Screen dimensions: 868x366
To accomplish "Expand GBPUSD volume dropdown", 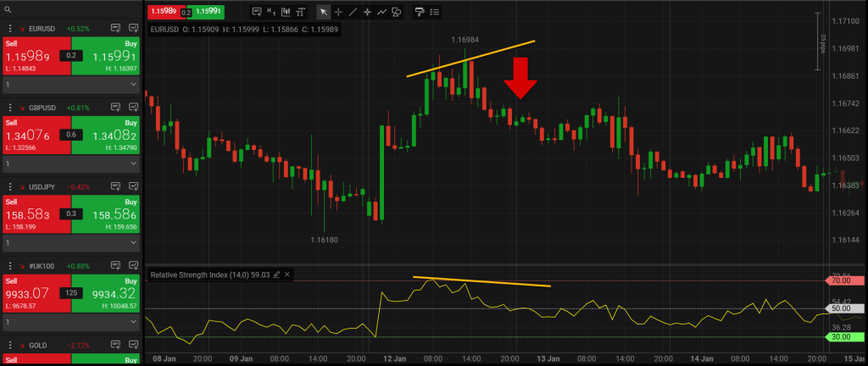I will (x=70, y=164).
